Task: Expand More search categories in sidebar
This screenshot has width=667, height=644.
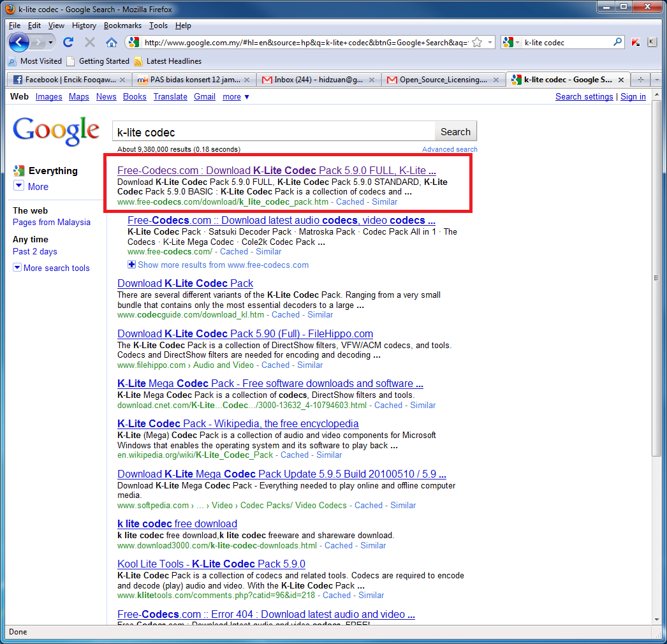Action: [31, 187]
